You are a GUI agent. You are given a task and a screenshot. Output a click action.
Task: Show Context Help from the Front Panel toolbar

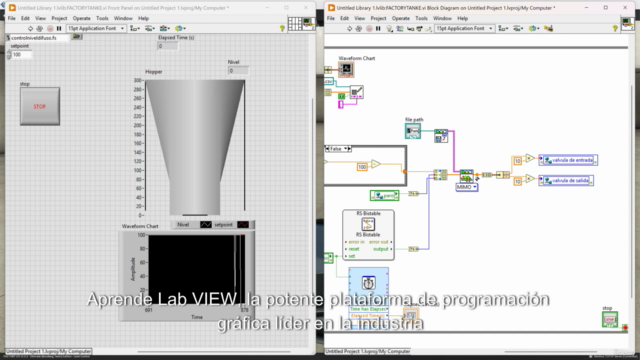[282, 29]
